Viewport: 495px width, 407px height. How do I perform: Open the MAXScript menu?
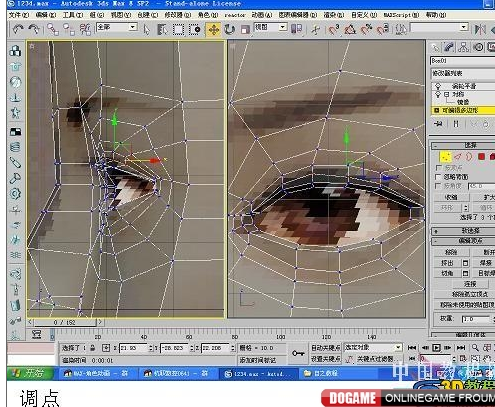[401, 15]
